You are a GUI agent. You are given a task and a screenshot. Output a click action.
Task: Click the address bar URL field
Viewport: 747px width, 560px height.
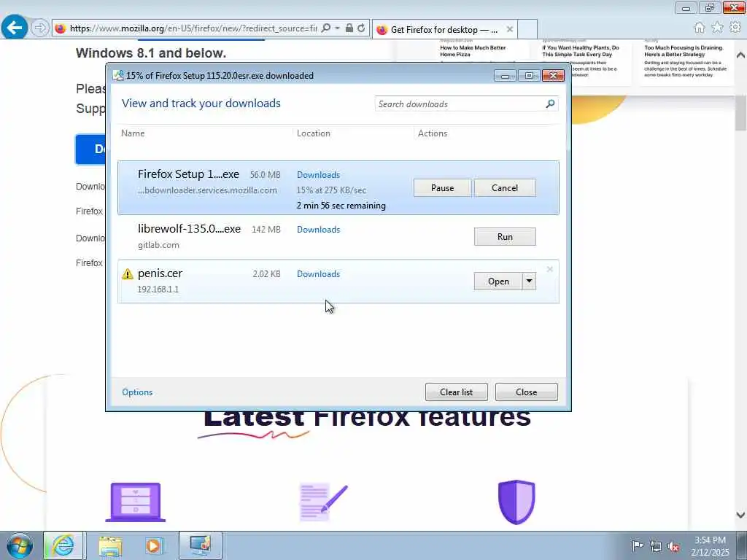pos(193,28)
